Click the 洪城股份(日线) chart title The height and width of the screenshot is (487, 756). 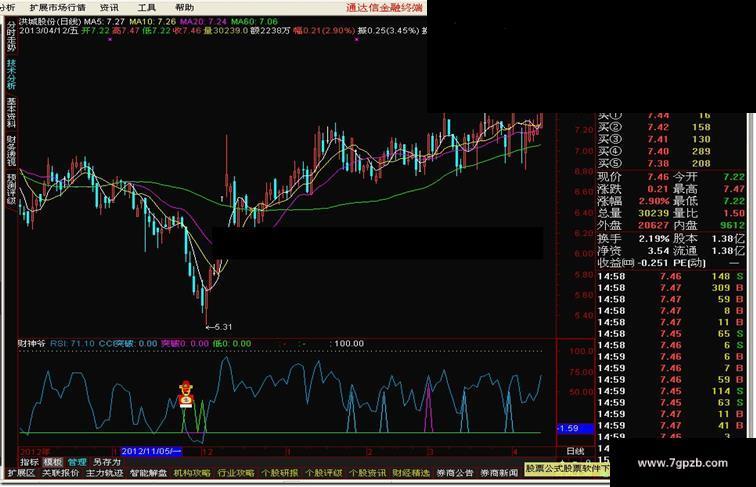click(x=50, y=21)
